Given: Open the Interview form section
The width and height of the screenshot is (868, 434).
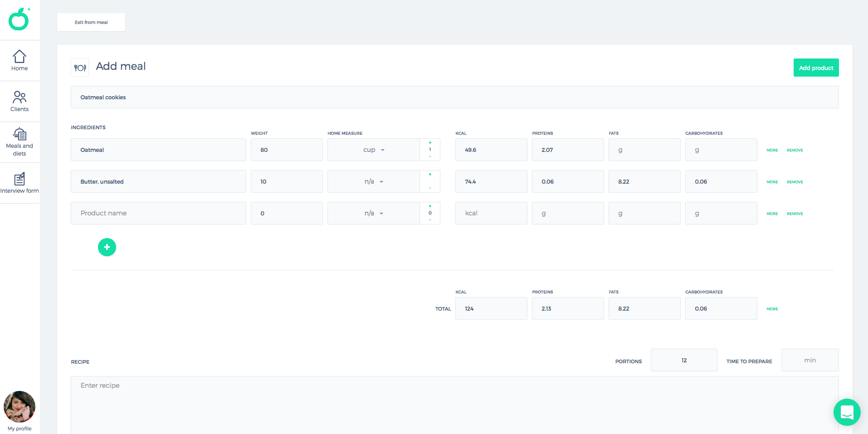Looking at the screenshot, I should pyautogui.click(x=20, y=183).
